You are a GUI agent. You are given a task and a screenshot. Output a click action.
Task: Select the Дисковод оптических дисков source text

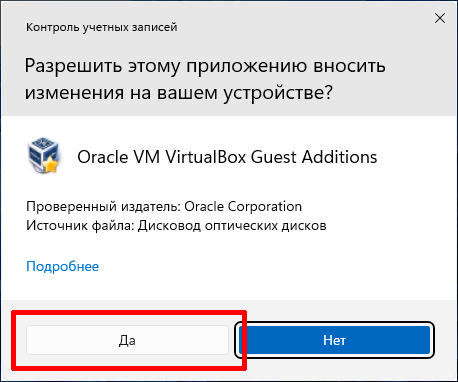pos(232,226)
